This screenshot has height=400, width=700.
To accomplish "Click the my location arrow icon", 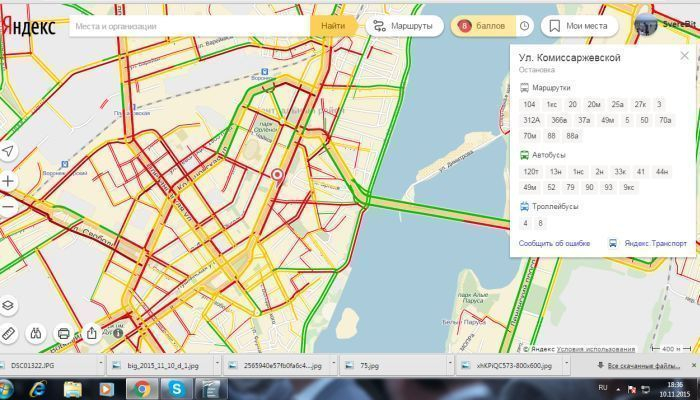I will click(x=8, y=151).
